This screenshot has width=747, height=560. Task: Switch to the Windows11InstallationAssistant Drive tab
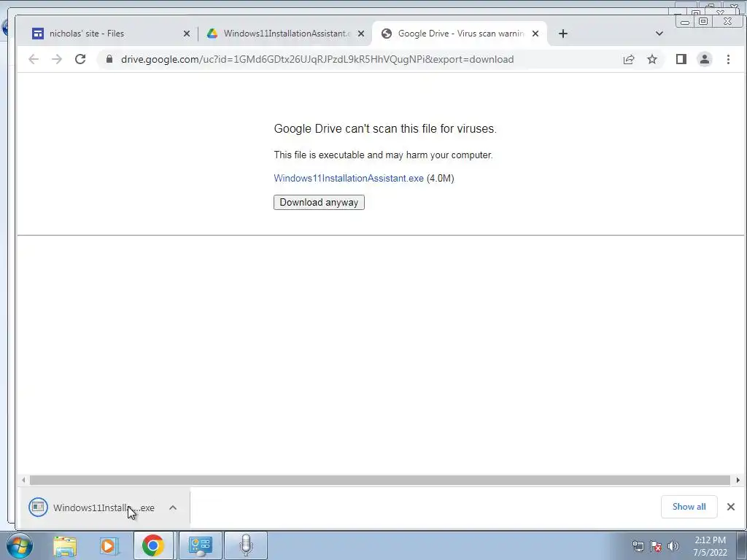pos(285,34)
